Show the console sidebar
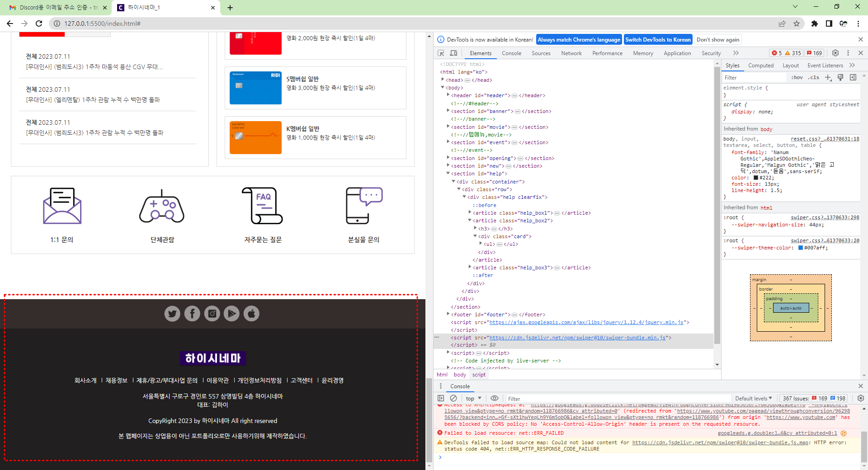 click(x=441, y=398)
